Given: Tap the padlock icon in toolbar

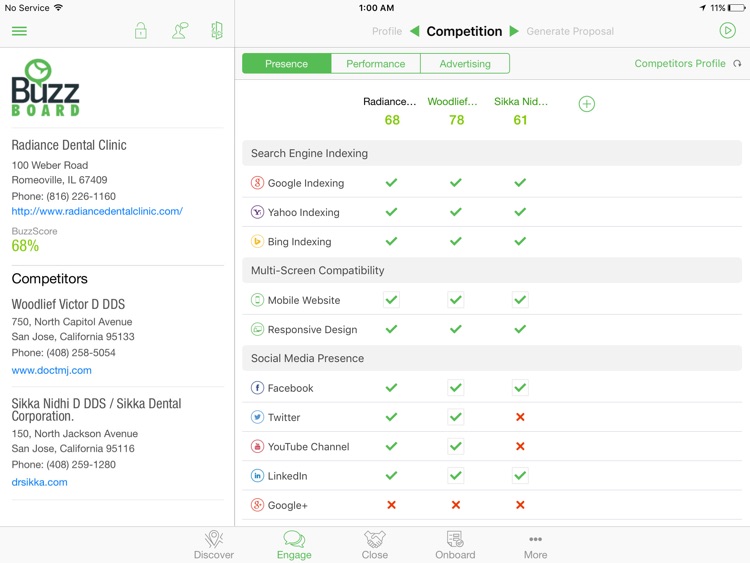Looking at the screenshot, I should (141, 31).
